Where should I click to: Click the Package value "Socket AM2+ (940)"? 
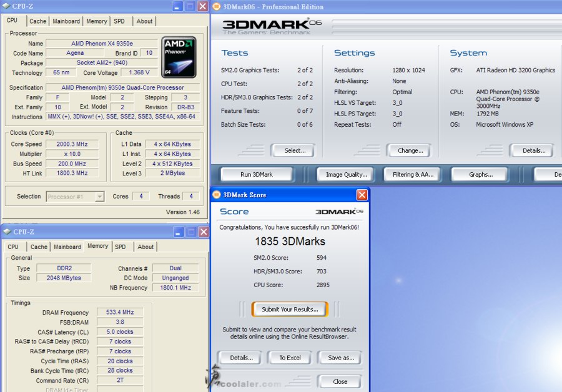click(x=102, y=62)
